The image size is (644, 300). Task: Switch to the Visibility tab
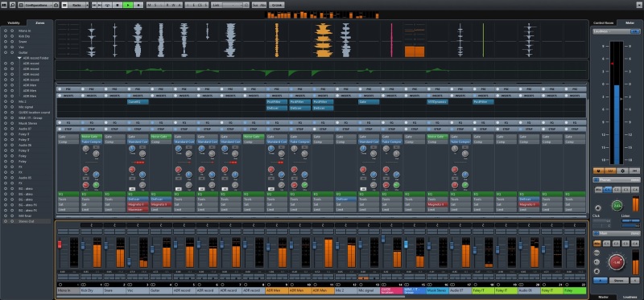point(13,23)
